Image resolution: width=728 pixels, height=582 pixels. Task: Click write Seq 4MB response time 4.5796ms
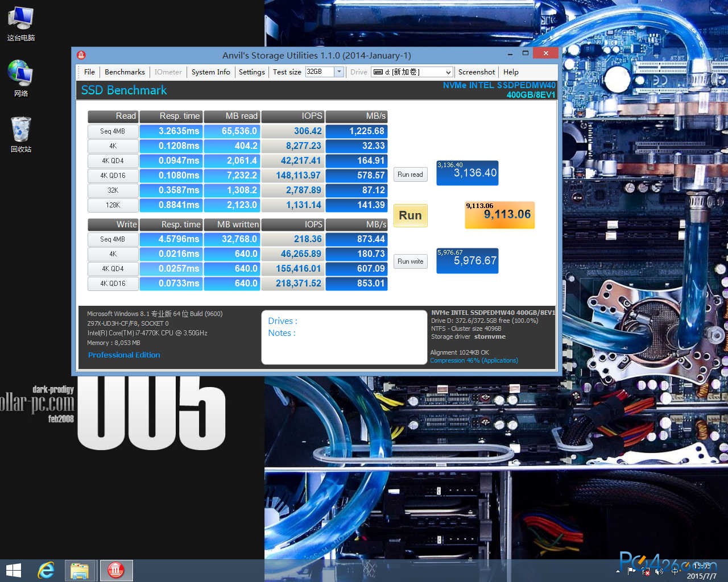[171, 239]
